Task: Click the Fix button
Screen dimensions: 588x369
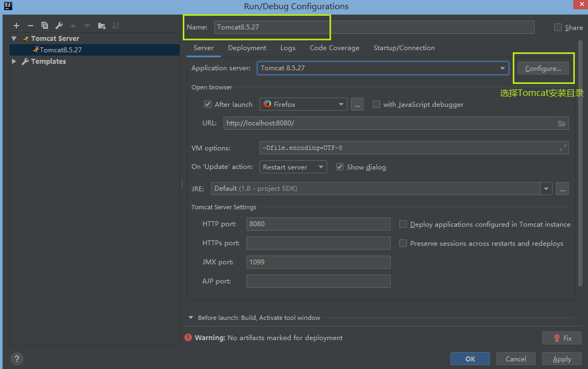Action: pyautogui.click(x=562, y=338)
